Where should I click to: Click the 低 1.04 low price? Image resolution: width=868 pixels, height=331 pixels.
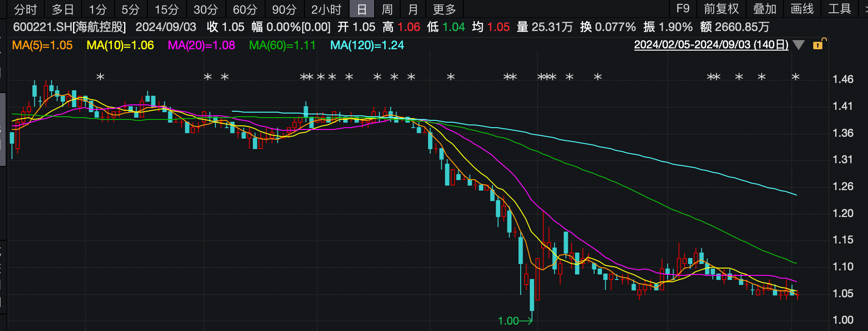446,27
